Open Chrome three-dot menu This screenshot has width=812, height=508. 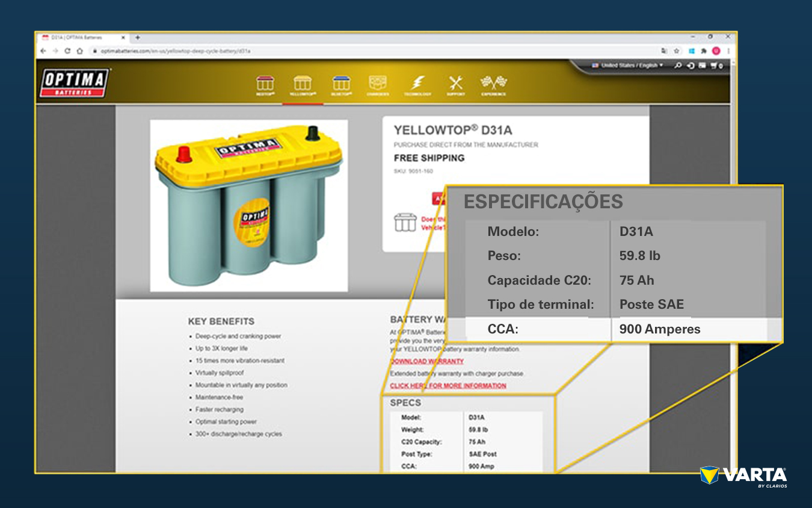point(728,51)
